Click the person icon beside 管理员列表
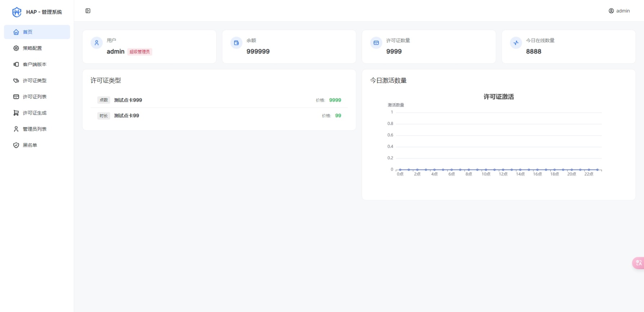644x312 pixels. coord(16,129)
